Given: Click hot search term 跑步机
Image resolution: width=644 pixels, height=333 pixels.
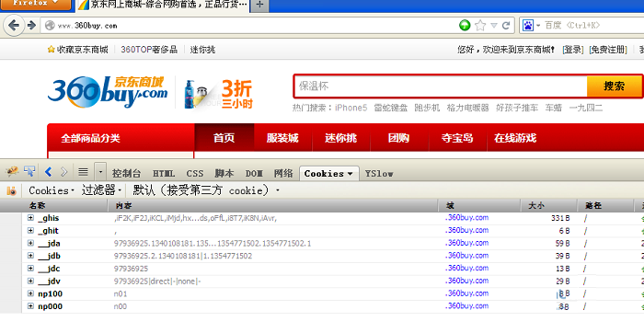Looking at the screenshot, I should pos(427,108).
